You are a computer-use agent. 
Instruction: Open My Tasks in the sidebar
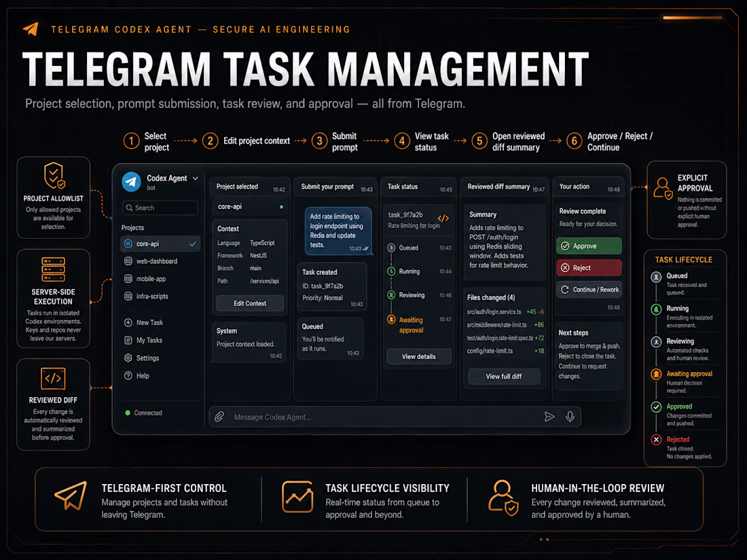[143, 340]
